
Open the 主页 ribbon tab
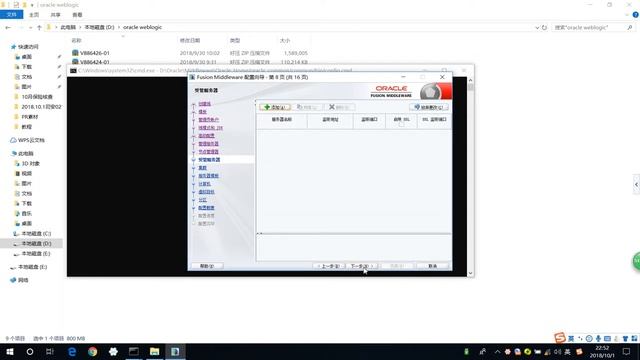(34, 15)
